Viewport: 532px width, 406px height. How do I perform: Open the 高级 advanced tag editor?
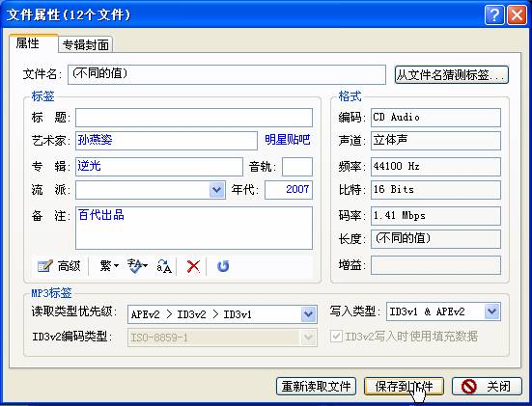(x=59, y=266)
